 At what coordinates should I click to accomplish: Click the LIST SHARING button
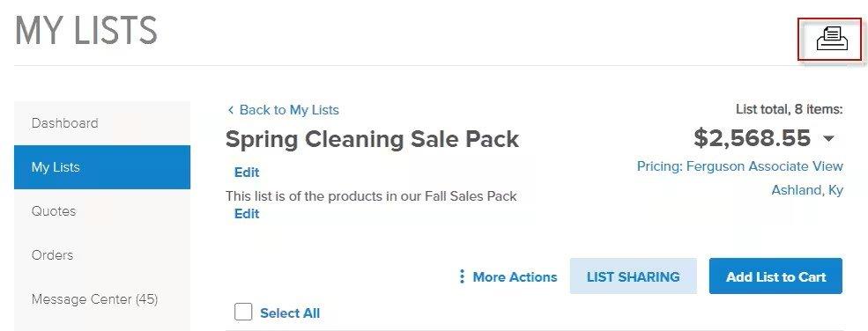point(634,276)
